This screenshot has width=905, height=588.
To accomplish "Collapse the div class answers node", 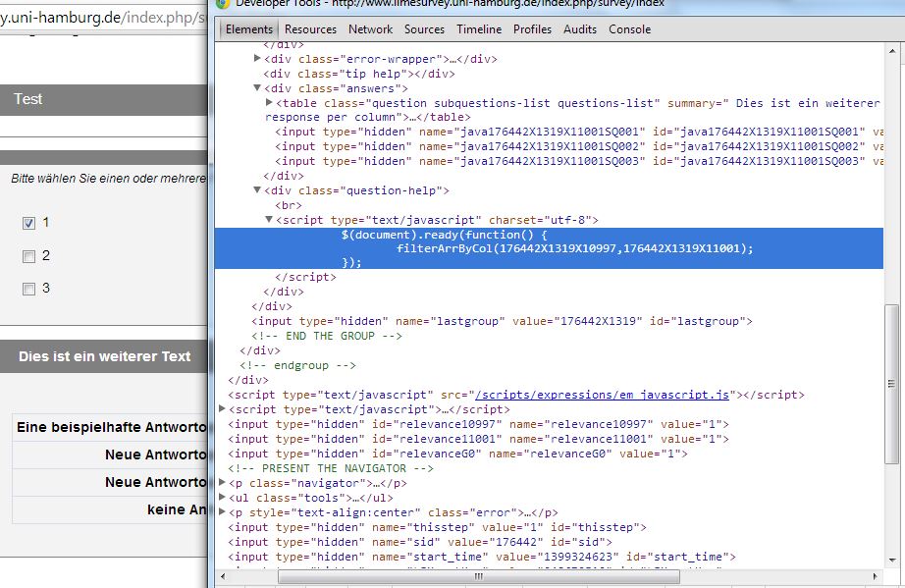I will [257, 88].
